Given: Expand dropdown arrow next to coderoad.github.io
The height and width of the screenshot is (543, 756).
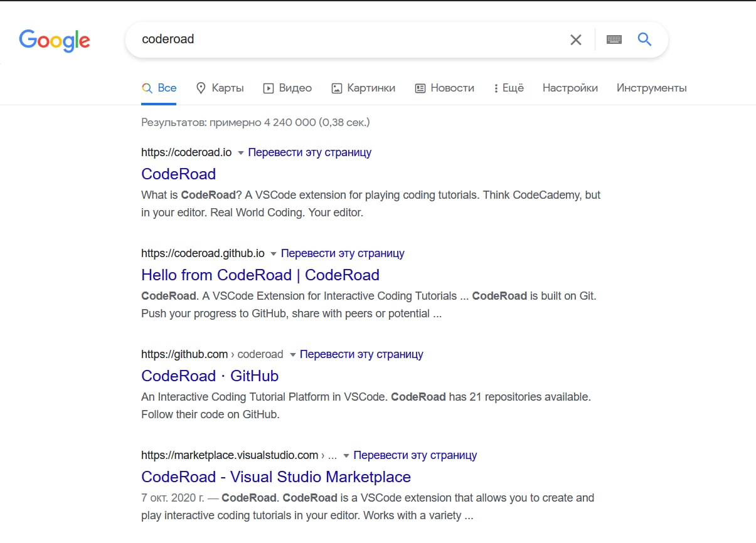Looking at the screenshot, I should click(273, 254).
